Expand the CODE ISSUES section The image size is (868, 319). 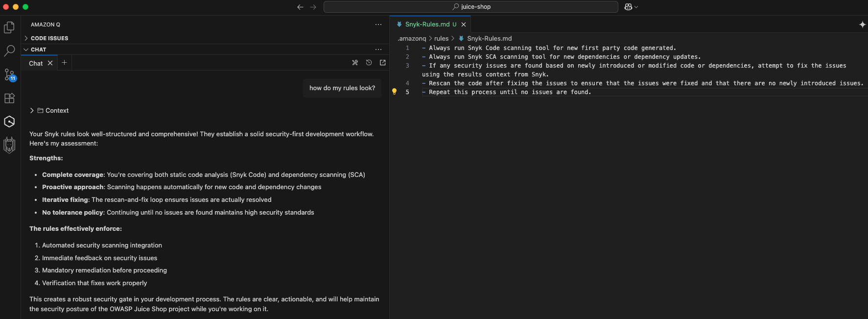(49, 38)
